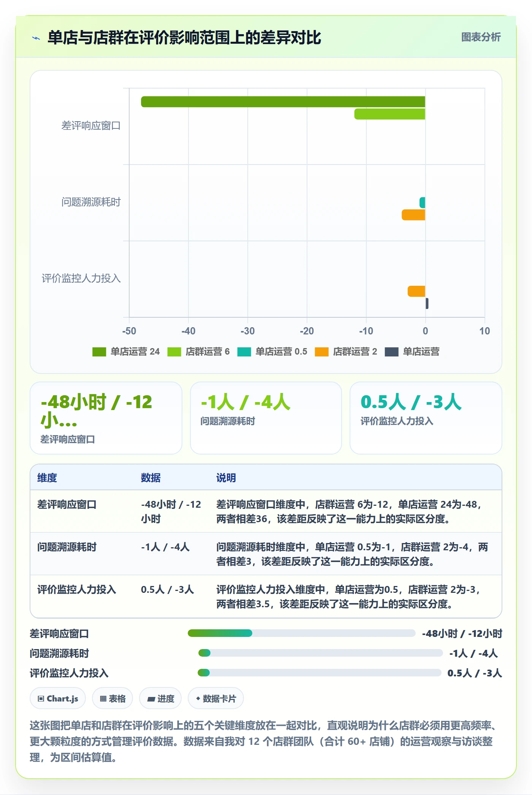Screen dimensions: 532x795
Task: Toggle the teal 单店运营 0.5 legend item
Action: coord(272,352)
